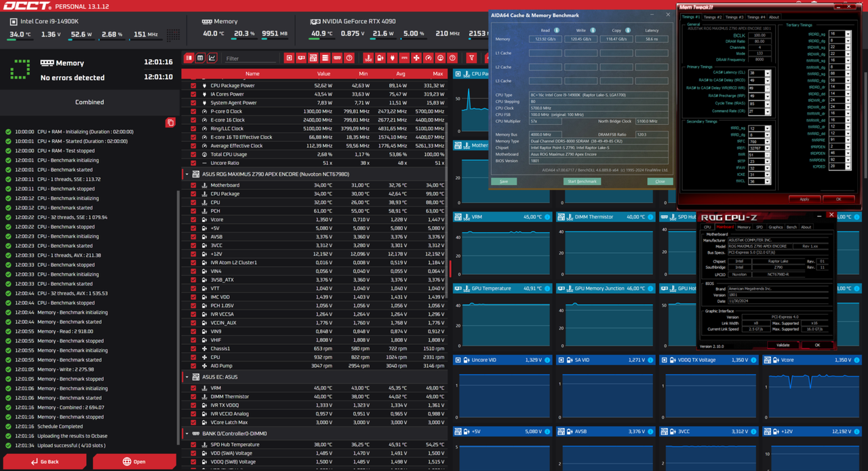868x471 pixels.
Task: Uncheck DIMM Thermistor sensor row checkbox
Action: click(x=193, y=396)
